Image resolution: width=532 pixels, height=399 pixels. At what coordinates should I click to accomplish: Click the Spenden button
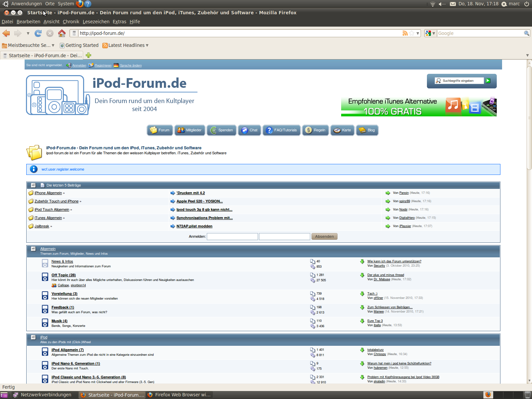pos(222,130)
